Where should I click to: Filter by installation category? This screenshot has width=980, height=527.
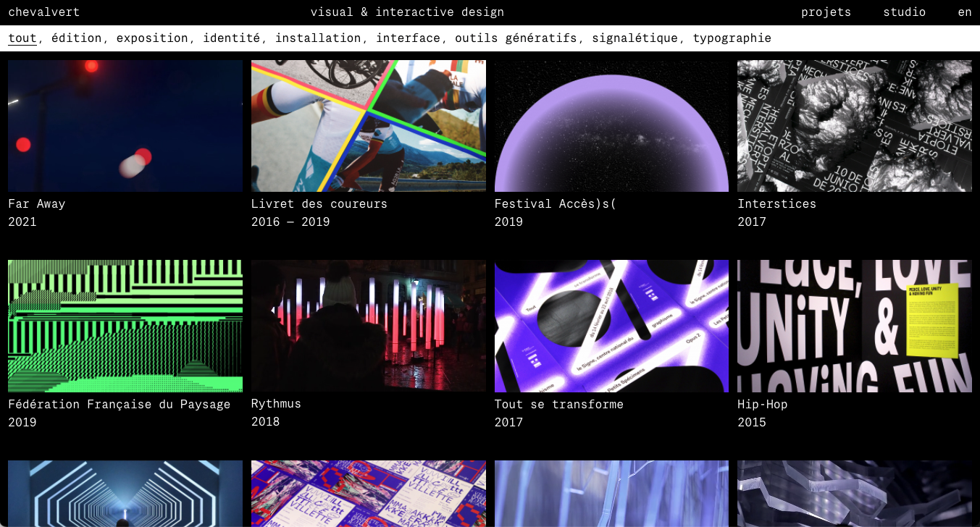click(318, 38)
